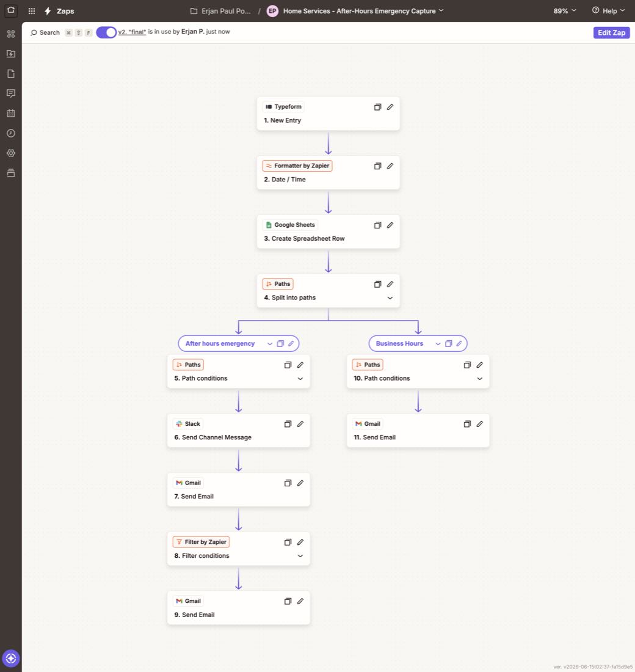Expand step 10 Path conditions chevron
Screen dimensions: 635x672
[480, 379]
